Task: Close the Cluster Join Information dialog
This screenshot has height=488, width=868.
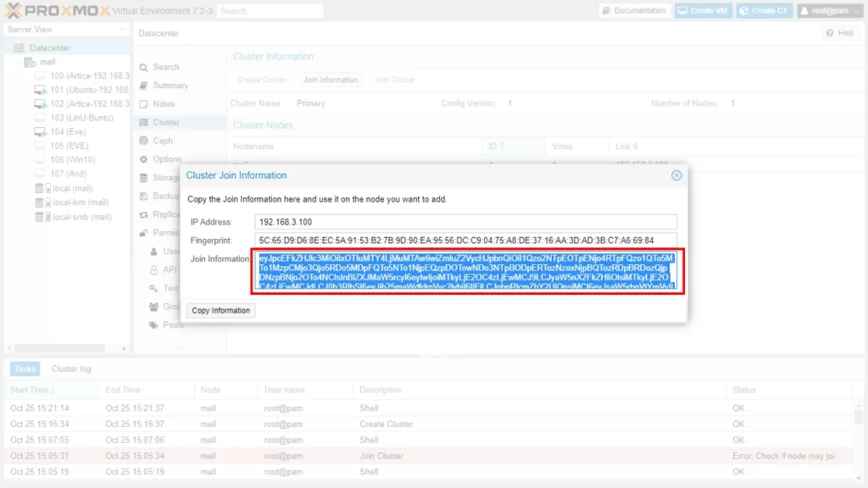Action: 676,175
